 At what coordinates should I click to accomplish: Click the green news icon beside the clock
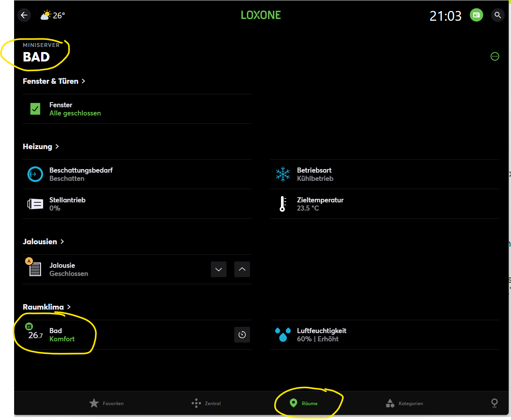(477, 15)
